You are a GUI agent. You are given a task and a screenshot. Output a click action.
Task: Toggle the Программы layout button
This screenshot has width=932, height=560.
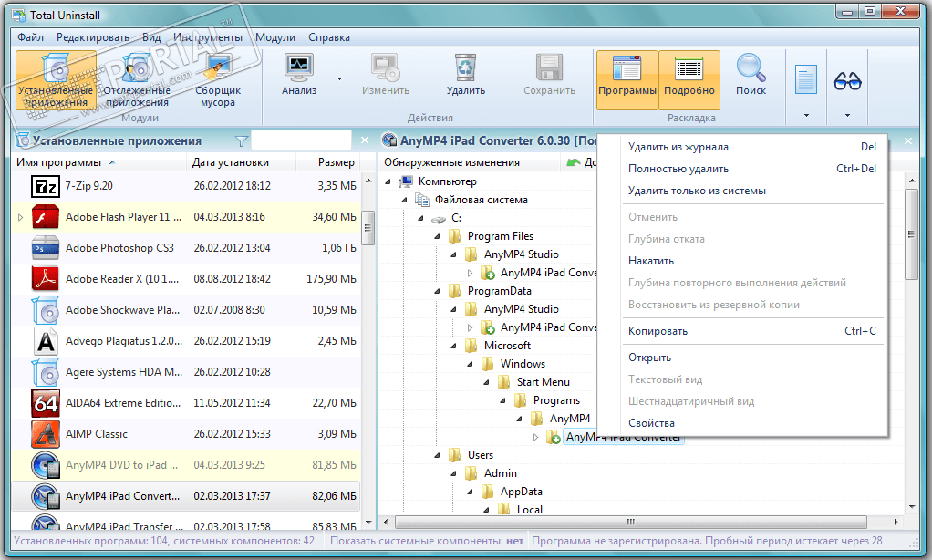[627, 79]
